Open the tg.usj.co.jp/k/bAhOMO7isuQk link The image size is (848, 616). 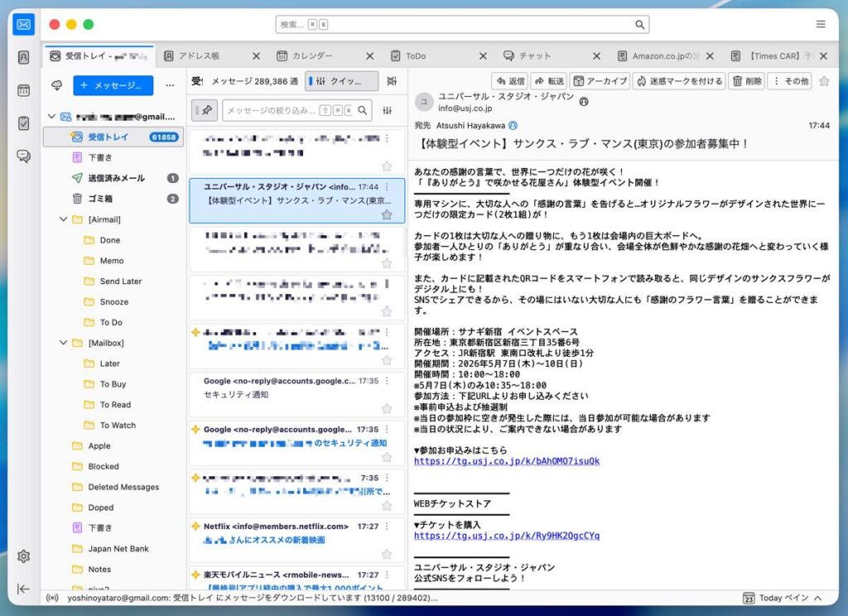point(506,461)
